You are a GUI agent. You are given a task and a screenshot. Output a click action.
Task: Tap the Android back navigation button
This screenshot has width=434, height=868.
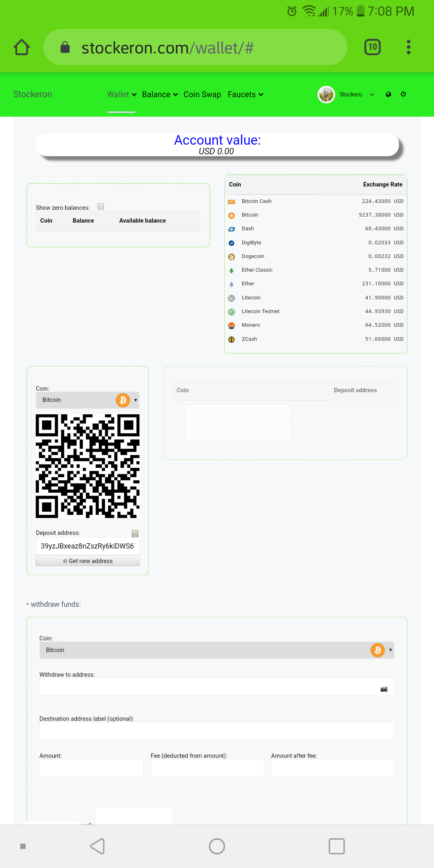pyautogui.click(x=98, y=846)
